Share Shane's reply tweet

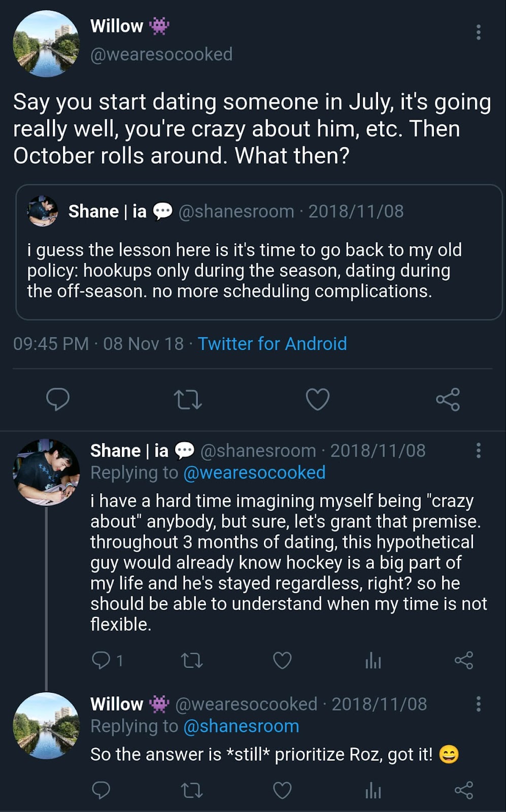[x=464, y=660]
